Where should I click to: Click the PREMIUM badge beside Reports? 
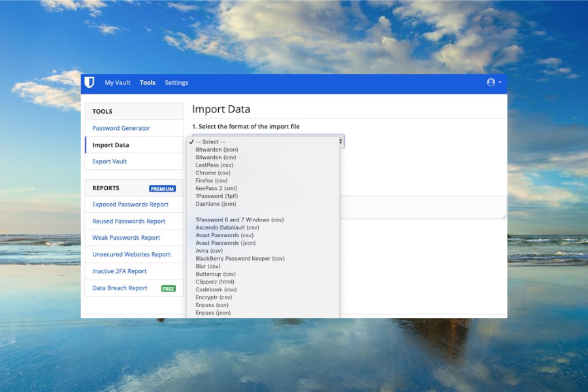pos(163,189)
